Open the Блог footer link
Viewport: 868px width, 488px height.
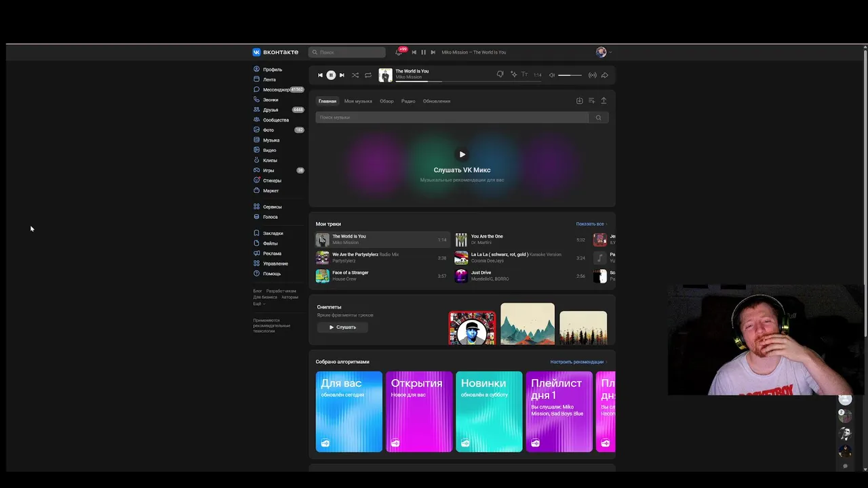pos(258,291)
